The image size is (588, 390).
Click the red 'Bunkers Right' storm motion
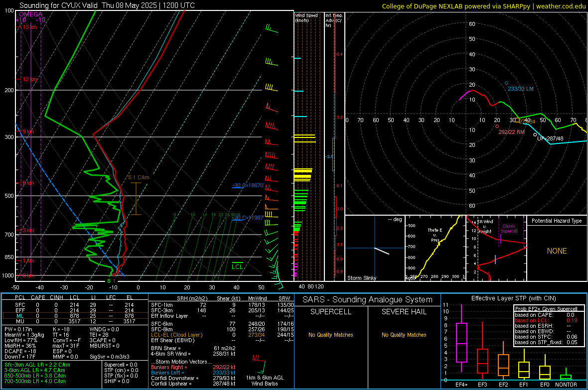(x=193, y=367)
